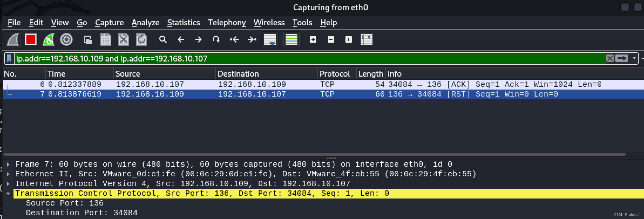Viewport: 644px width, 219px height.
Task: Open display filter bookmarks icon
Action: (9, 59)
